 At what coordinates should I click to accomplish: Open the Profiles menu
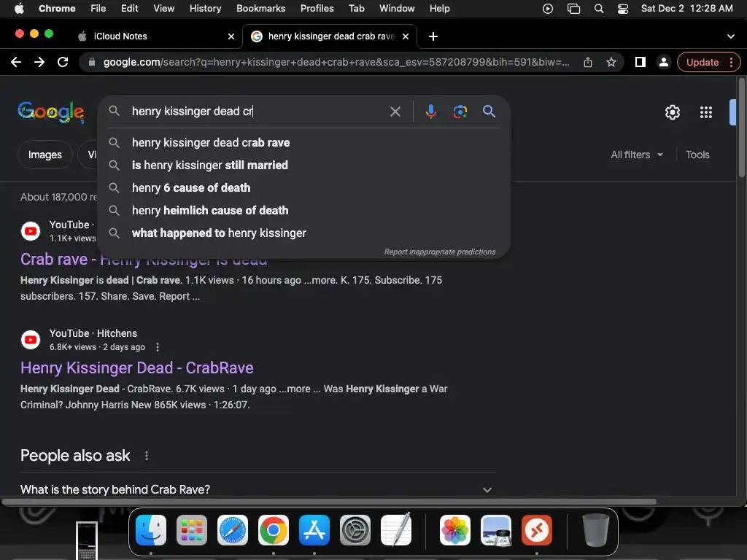317,8
